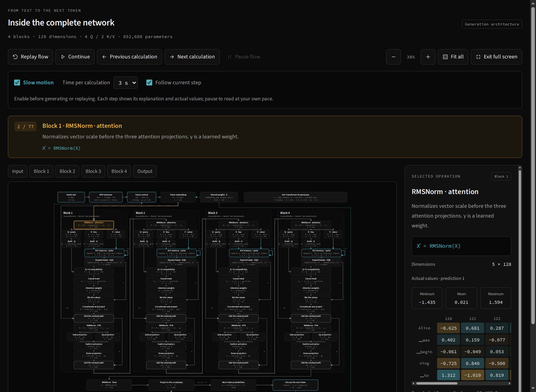Click the values table scroll right arrow
The image size is (536, 392).
coord(510,383)
